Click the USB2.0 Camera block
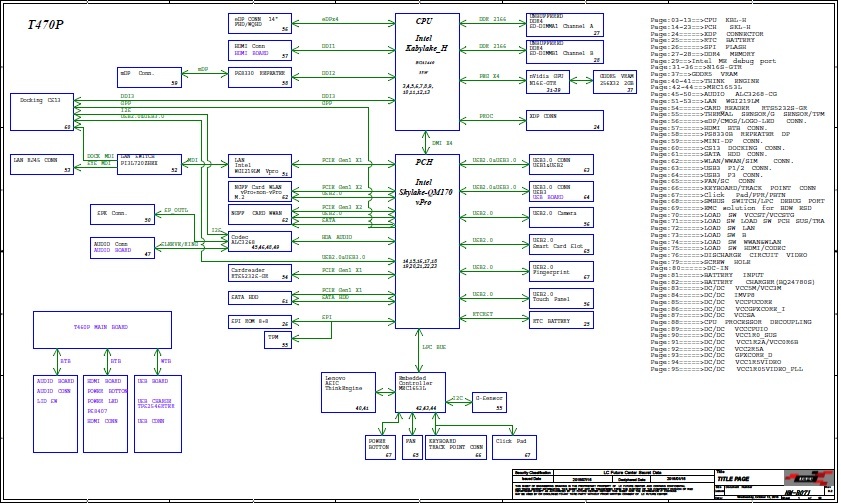The width and height of the screenshot is (841, 504). [x=560, y=218]
